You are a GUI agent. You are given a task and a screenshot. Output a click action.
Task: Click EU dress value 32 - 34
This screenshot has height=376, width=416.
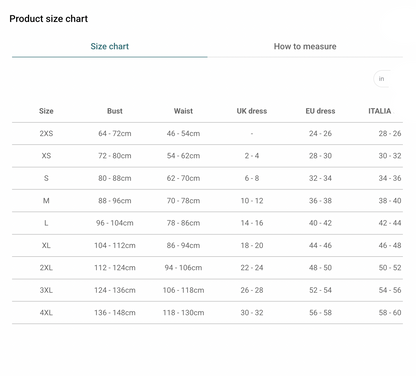(320, 178)
